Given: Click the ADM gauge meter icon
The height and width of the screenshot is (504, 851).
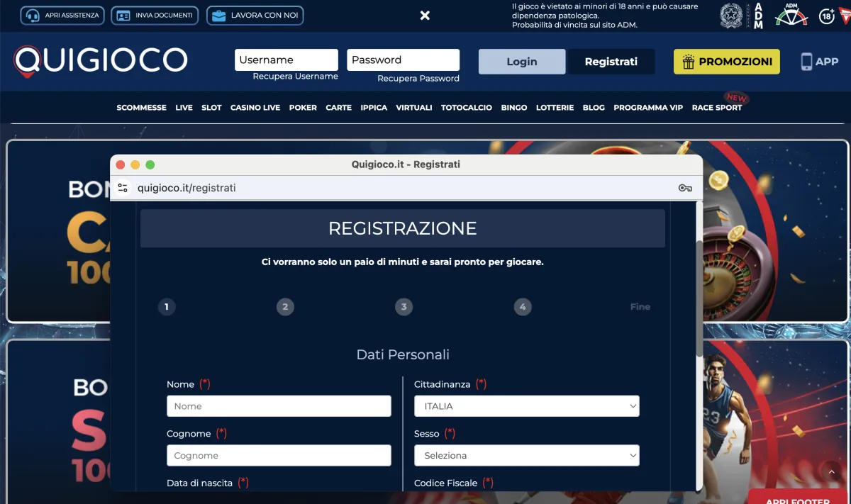Looking at the screenshot, I should [791, 15].
